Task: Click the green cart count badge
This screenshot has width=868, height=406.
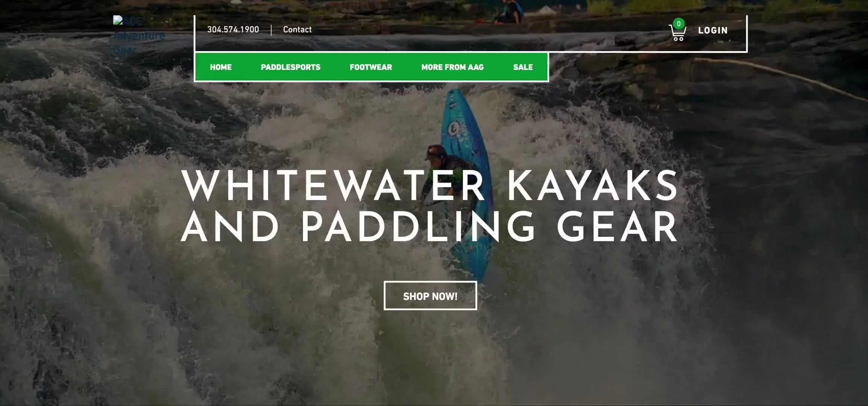Action: coord(678,24)
